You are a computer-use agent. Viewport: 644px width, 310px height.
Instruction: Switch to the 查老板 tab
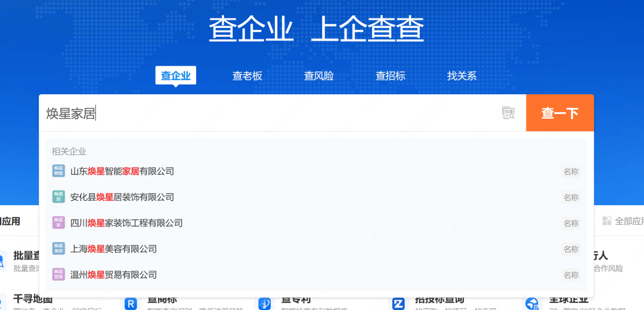(x=247, y=76)
